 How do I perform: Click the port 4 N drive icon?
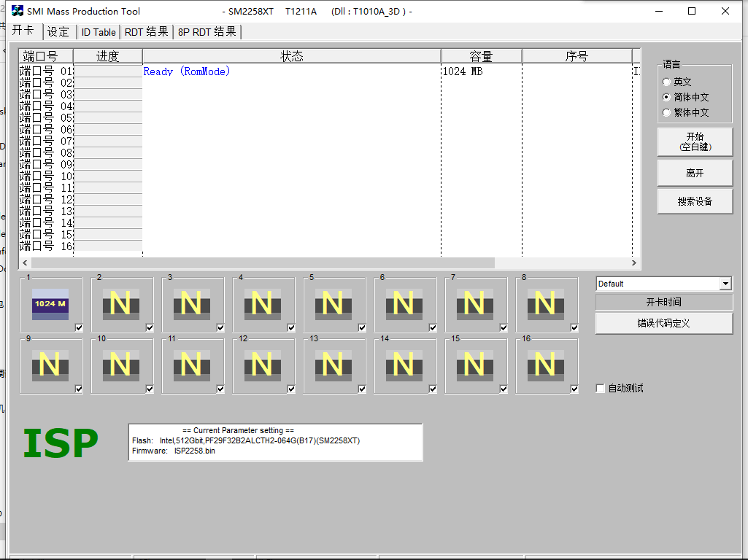pyautogui.click(x=263, y=304)
